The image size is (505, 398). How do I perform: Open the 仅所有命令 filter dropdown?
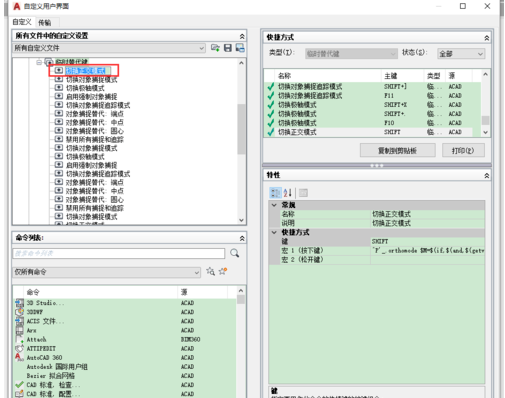tap(107, 272)
